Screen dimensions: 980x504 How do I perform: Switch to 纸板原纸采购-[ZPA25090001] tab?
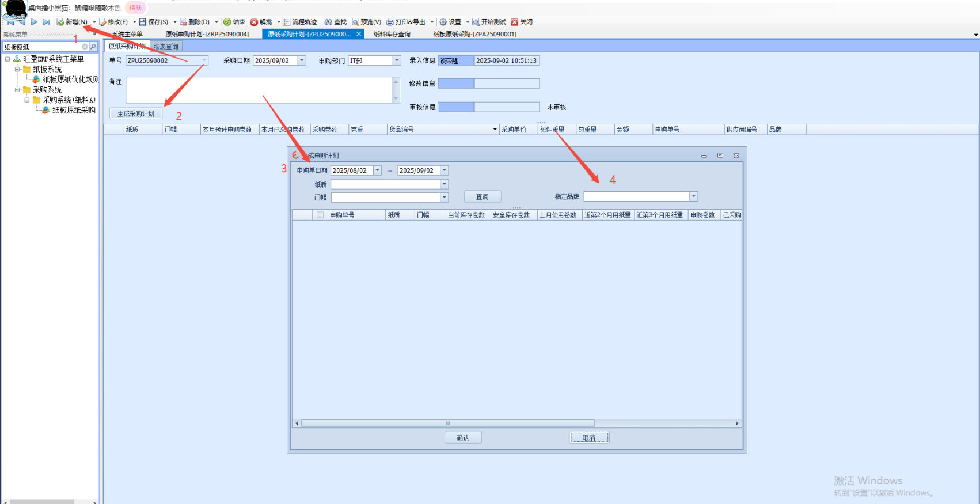(475, 34)
